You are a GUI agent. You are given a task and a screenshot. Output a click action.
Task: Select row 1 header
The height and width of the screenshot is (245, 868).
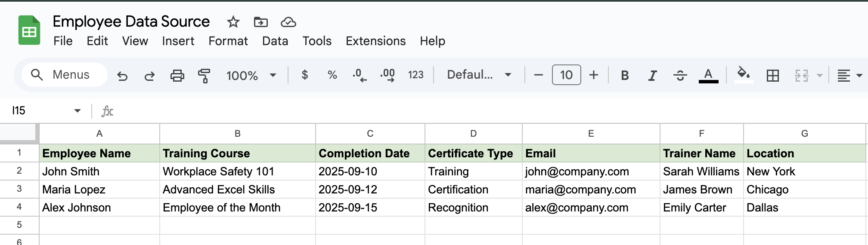(19, 153)
